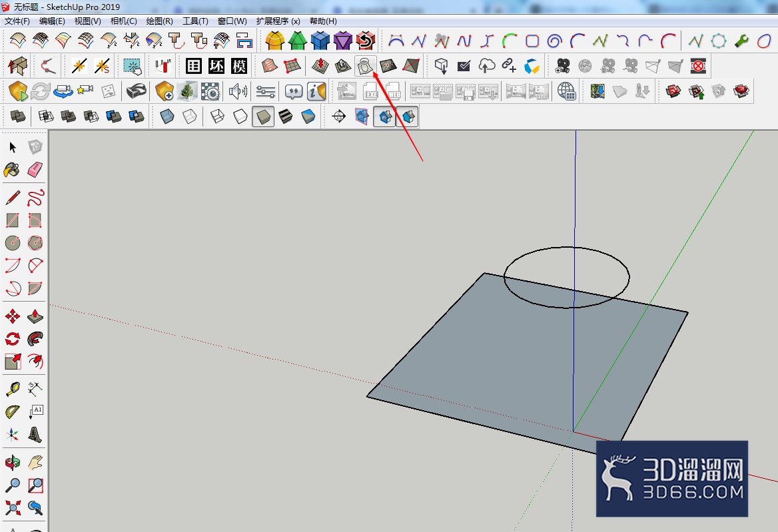Select the Circle drawing tool
Image resolution: width=778 pixels, height=532 pixels.
[x=13, y=242]
